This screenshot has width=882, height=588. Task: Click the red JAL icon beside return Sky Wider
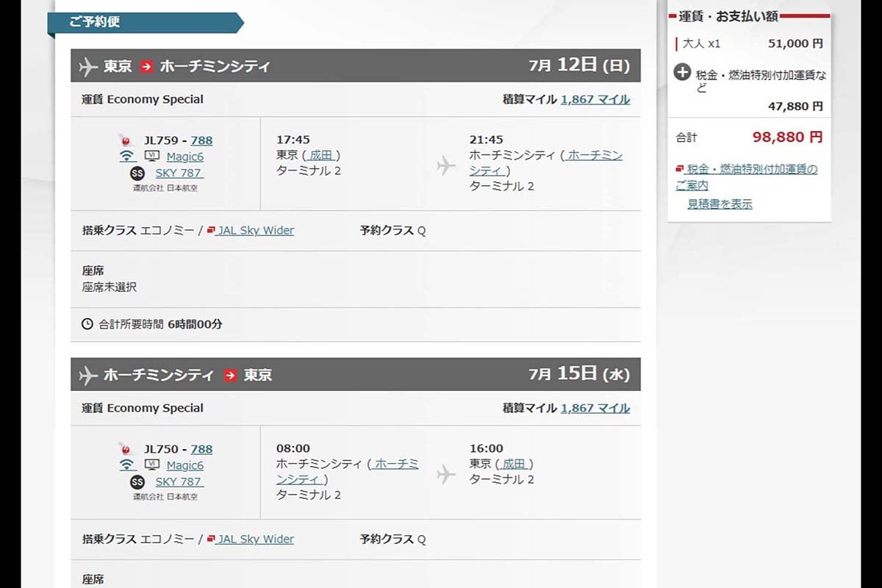coord(211,539)
